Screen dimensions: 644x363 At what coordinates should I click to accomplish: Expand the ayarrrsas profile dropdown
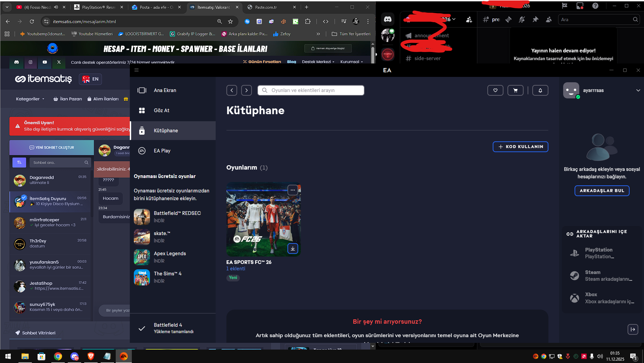[x=638, y=90]
